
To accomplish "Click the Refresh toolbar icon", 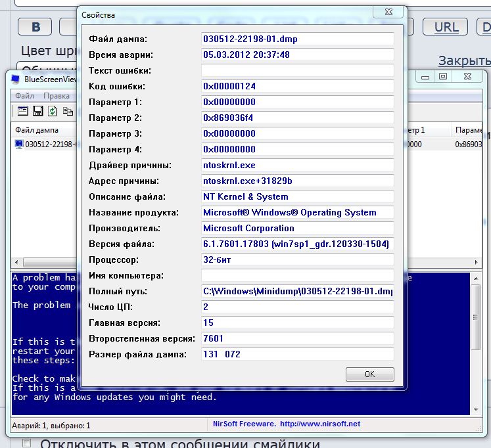I will point(53,111).
